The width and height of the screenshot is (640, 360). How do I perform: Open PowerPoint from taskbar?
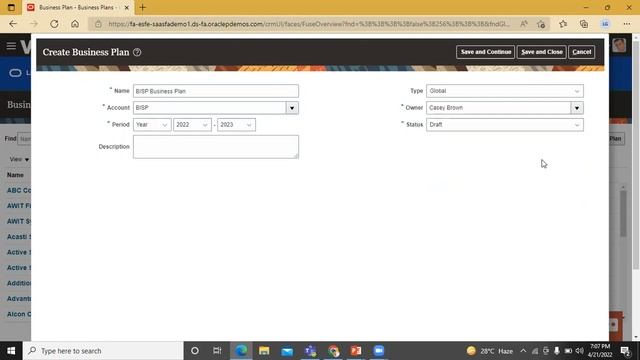356,351
